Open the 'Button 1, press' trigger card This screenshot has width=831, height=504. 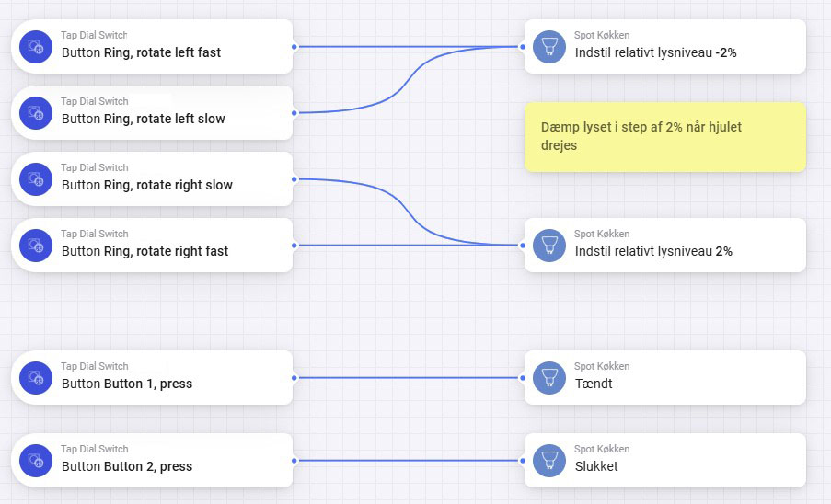(x=166, y=377)
